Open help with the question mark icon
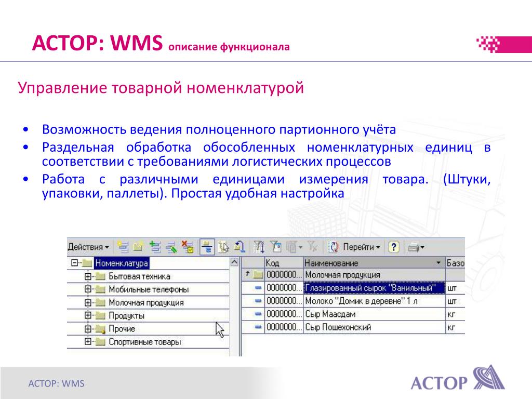 pyautogui.click(x=393, y=247)
